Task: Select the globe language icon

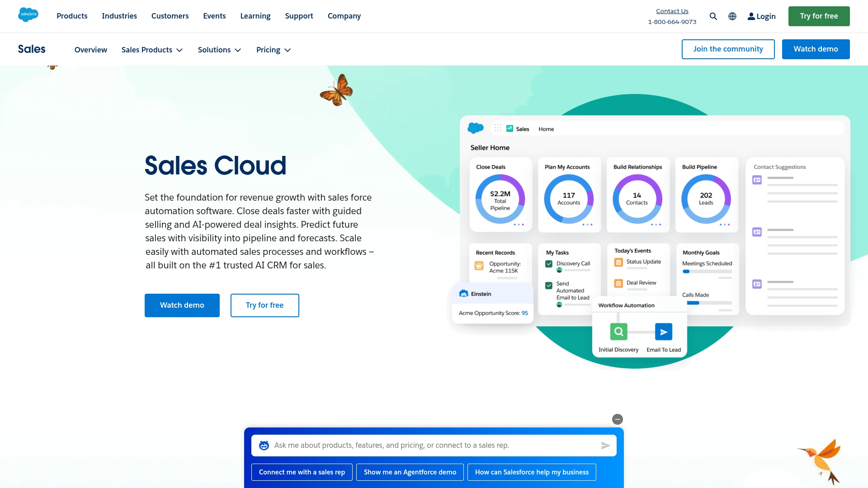Action: [732, 16]
